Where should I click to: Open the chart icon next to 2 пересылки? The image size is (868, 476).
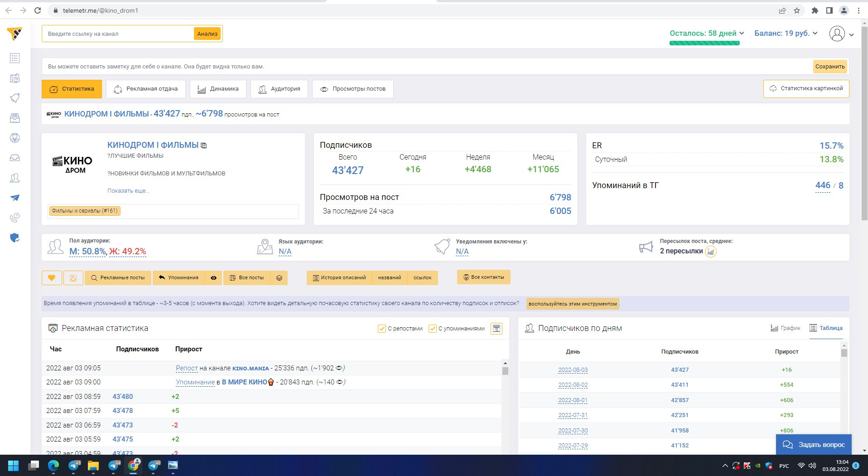711,252
